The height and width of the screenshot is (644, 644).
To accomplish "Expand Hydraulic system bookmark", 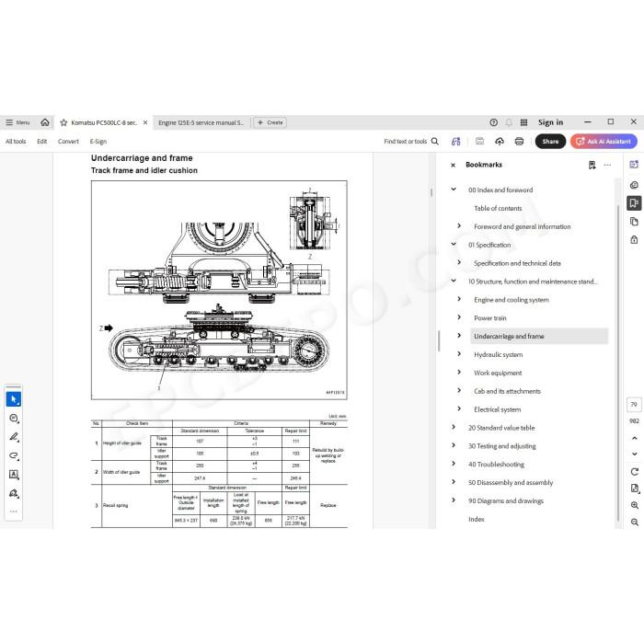I will click(459, 353).
